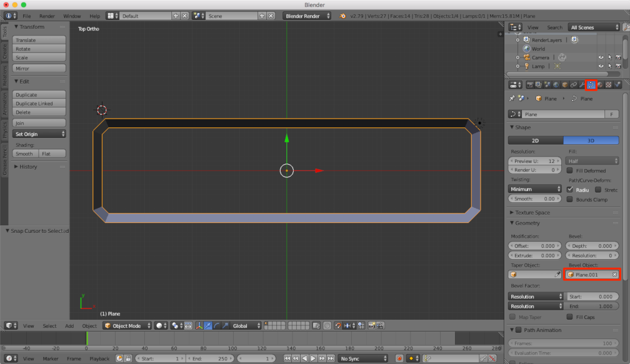Click the rotate manipulator arc icon
The height and width of the screenshot is (364, 630).
[216, 325]
